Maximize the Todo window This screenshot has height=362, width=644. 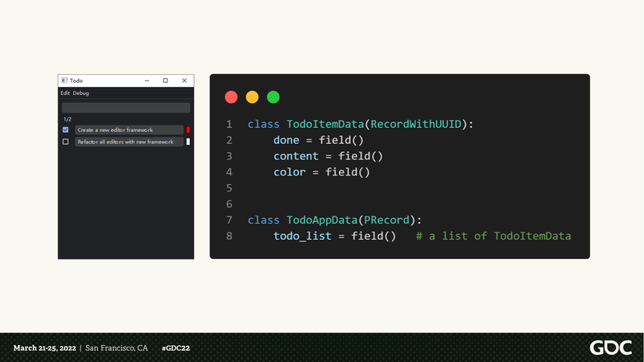[x=166, y=80]
